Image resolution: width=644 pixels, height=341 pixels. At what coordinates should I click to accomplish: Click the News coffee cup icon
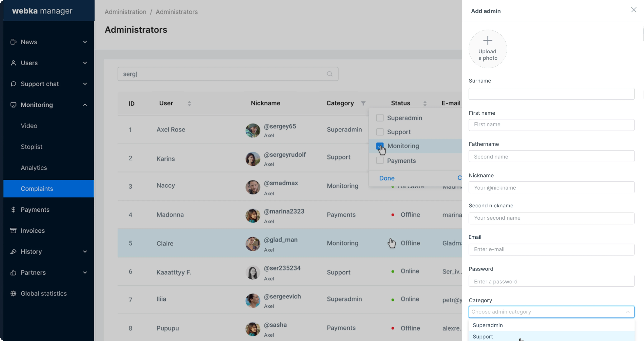click(x=13, y=42)
